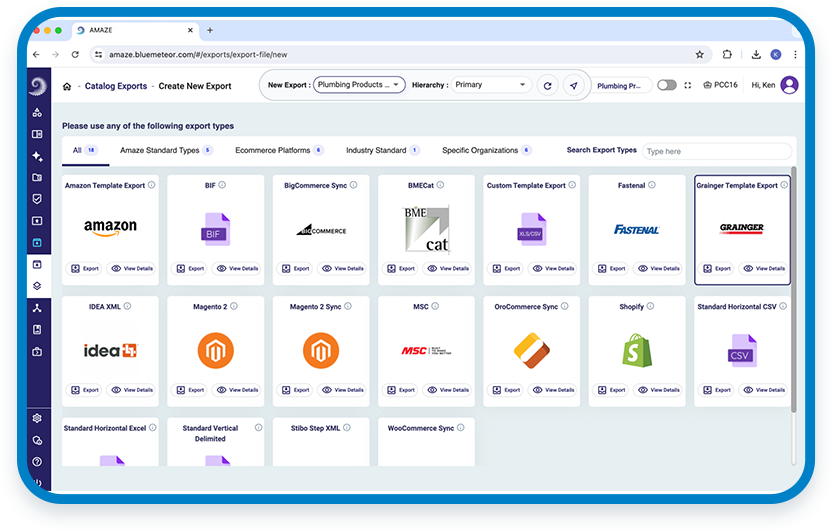Open browser downloads icon
This screenshot has width=832, height=531.
[x=756, y=54]
